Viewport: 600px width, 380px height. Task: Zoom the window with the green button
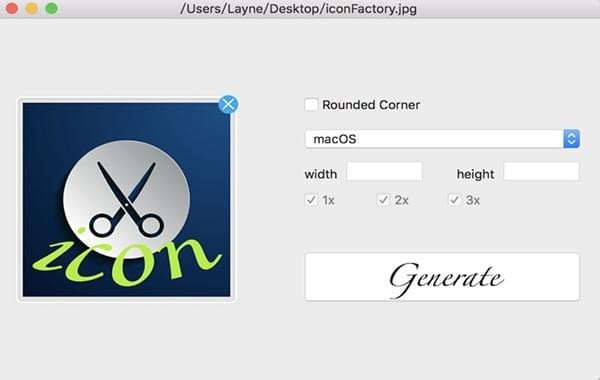52,8
